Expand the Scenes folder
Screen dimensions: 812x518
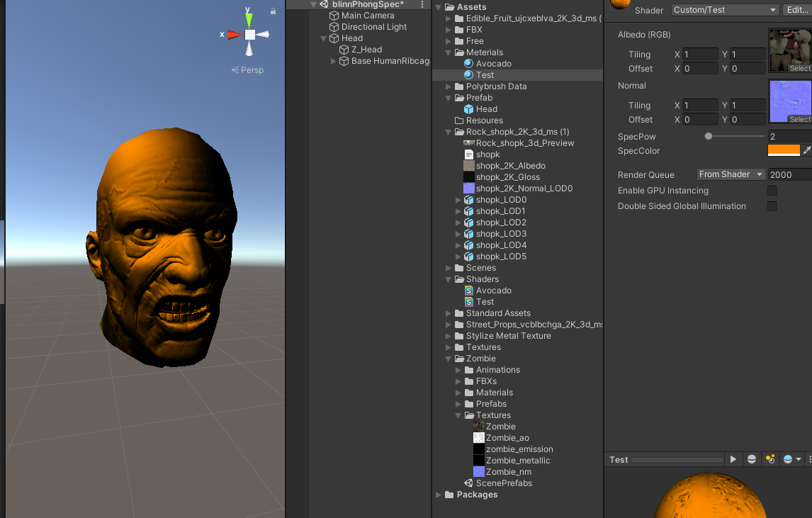(x=449, y=269)
